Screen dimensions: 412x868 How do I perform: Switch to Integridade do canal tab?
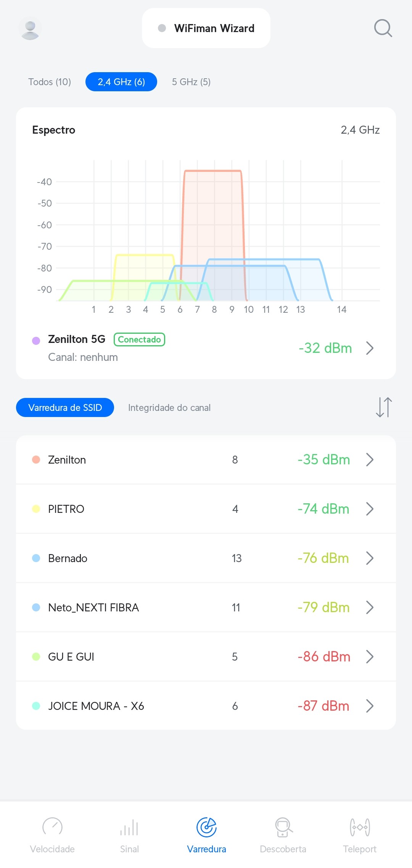click(x=169, y=407)
